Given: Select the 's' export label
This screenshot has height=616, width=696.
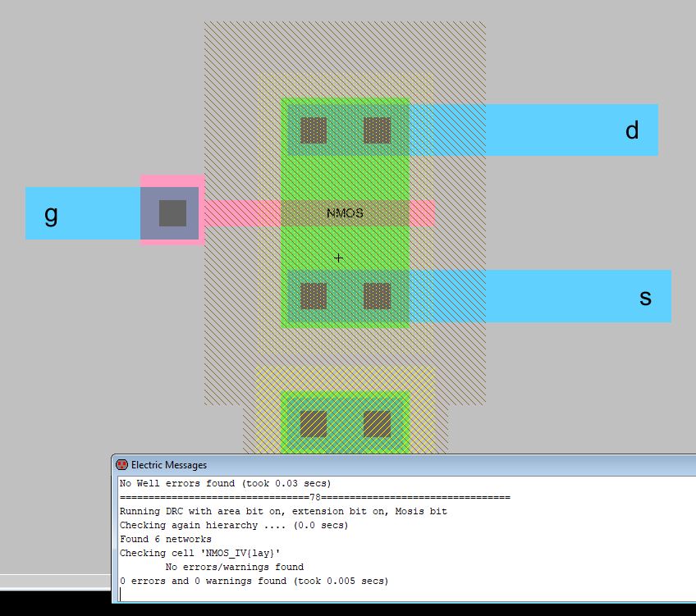Looking at the screenshot, I should (x=645, y=297).
